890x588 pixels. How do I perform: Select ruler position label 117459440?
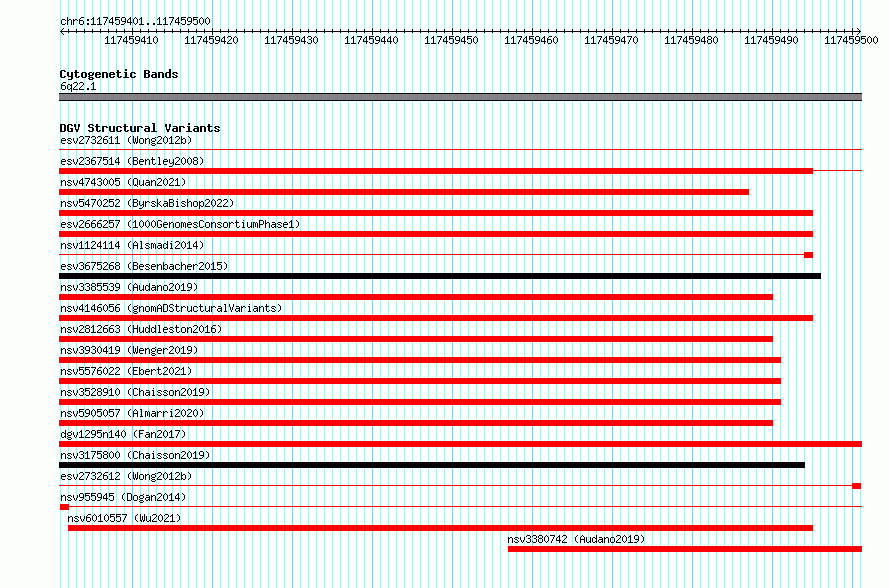(x=371, y=40)
